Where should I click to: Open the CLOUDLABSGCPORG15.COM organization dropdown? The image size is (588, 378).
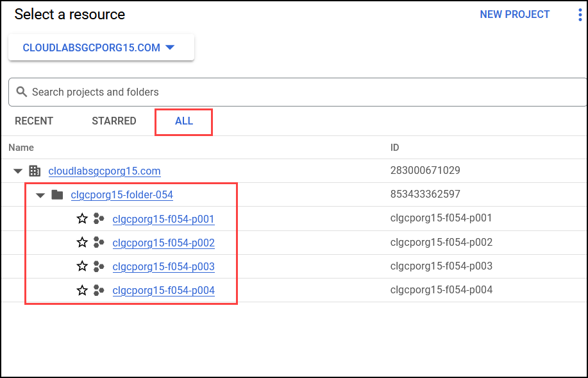(x=101, y=47)
